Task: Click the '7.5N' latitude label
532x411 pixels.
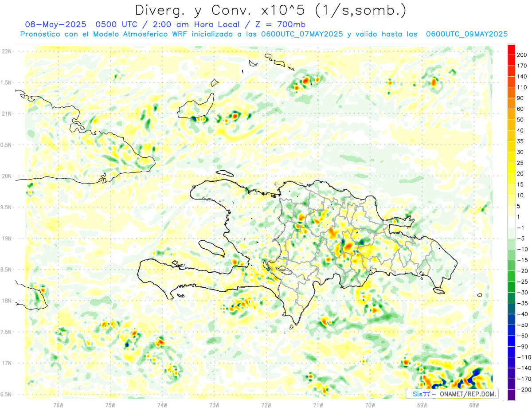Action: [x=6, y=332]
